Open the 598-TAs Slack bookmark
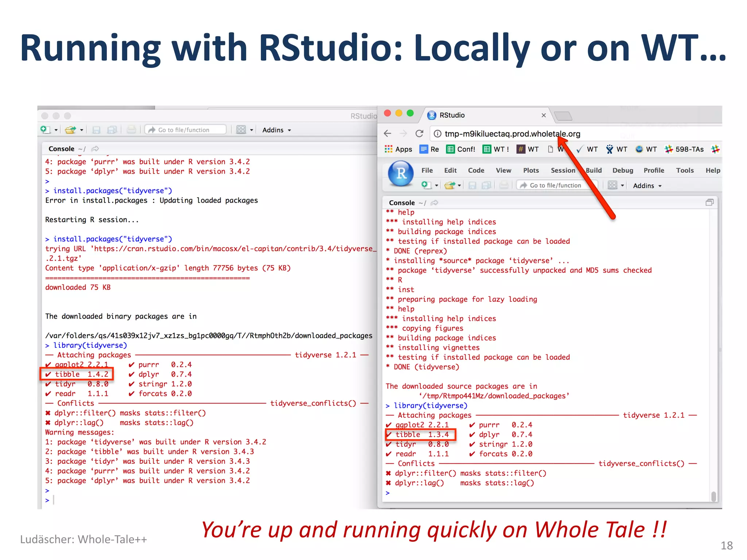747x560 pixels. [x=684, y=149]
